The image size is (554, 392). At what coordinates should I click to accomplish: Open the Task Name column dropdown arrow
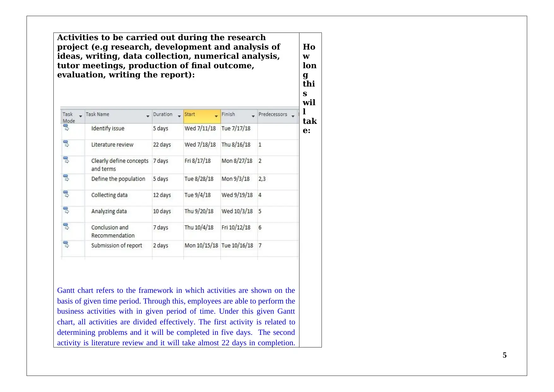[148, 117]
